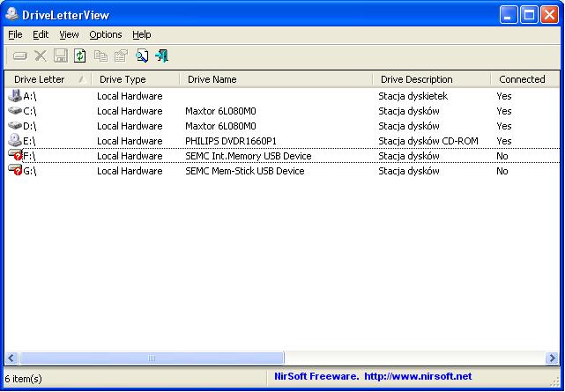Click the Exit door toolbar icon
The width and height of the screenshot is (565, 392).
coord(162,56)
